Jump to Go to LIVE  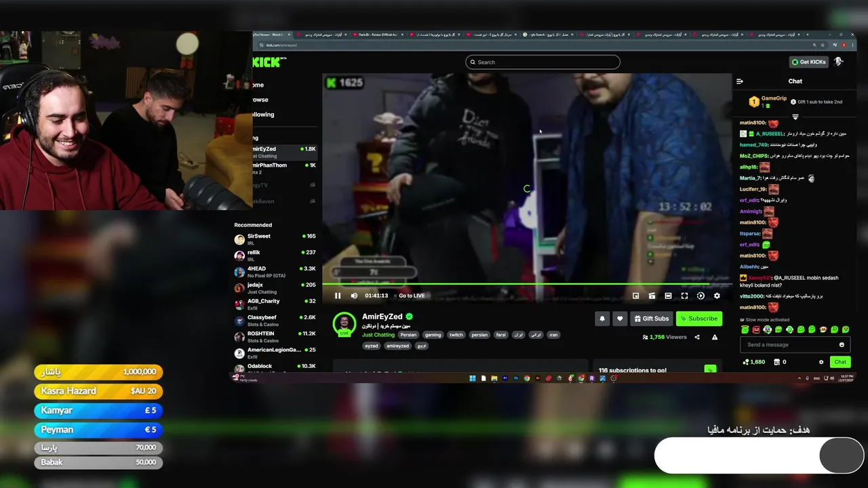pos(412,296)
